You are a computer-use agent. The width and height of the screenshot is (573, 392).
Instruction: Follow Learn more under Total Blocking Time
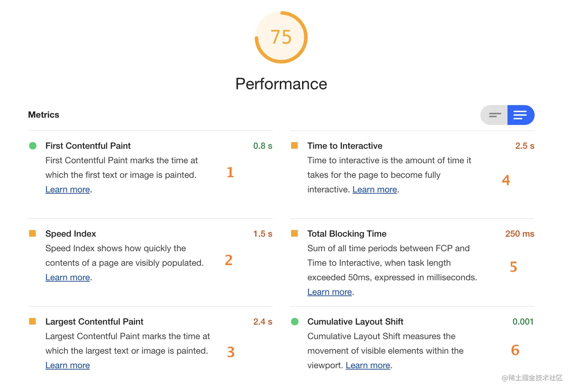point(329,292)
